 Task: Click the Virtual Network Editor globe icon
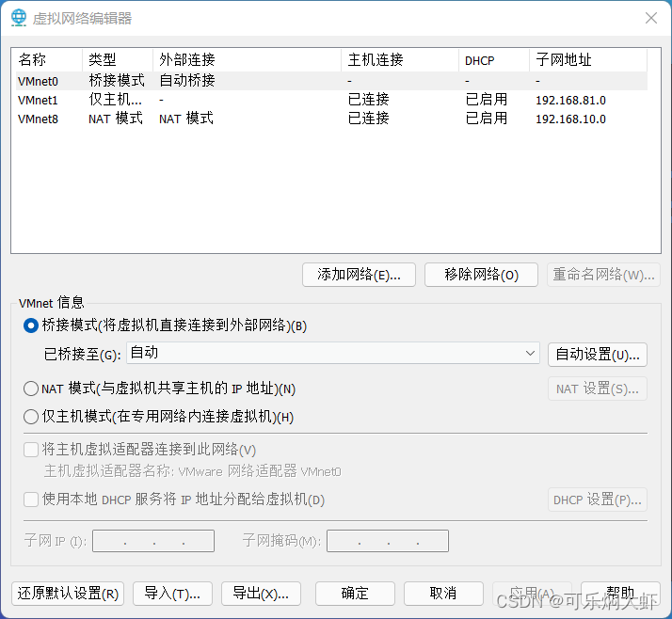point(19,18)
